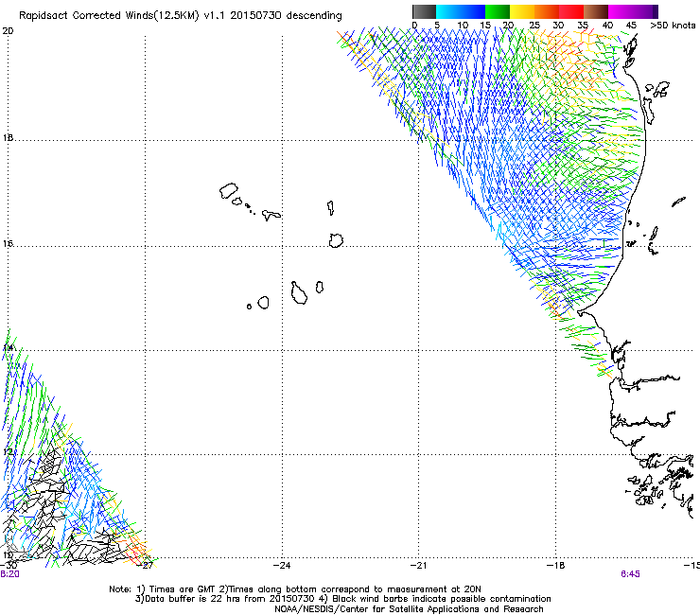Click the 'Data buffer is 22 hrs' footnote line
Screen dimensions: 700x615
(x=342, y=599)
